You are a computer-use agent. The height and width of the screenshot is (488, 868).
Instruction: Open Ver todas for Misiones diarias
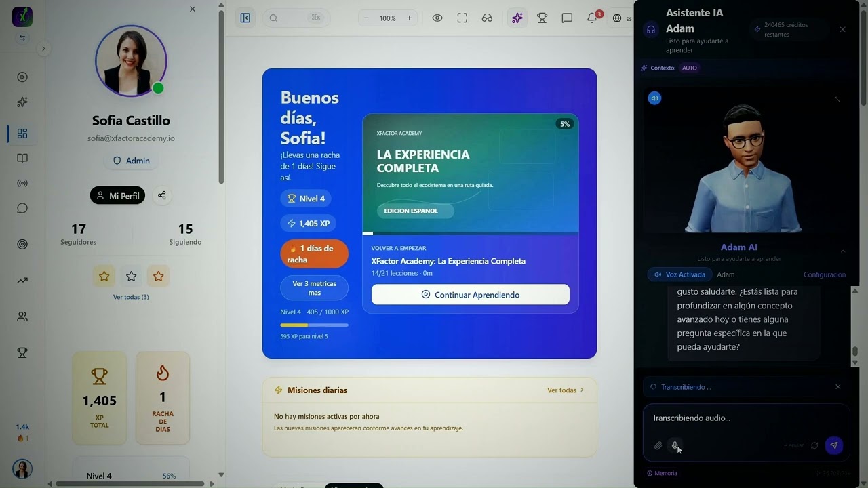[x=566, y=390]
